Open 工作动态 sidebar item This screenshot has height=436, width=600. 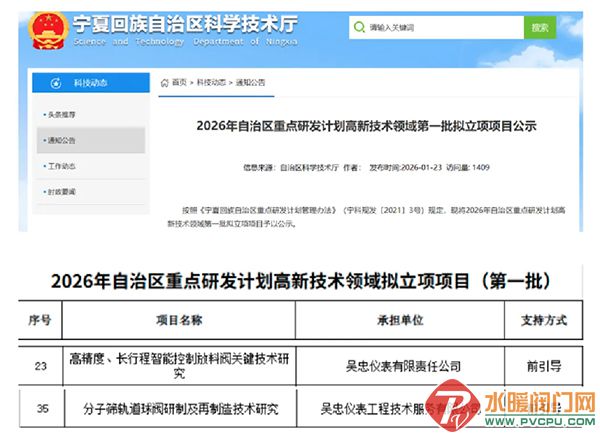point(62,165)
